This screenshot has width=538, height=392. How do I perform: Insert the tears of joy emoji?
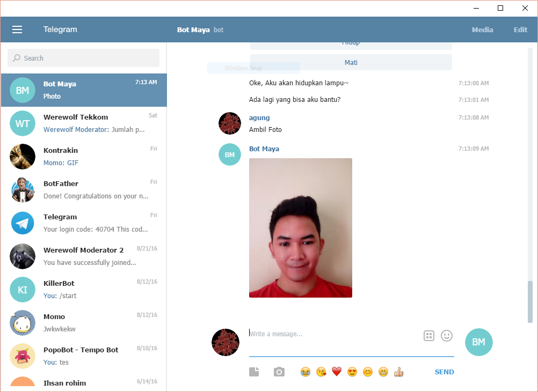click(x=306, y=372)
